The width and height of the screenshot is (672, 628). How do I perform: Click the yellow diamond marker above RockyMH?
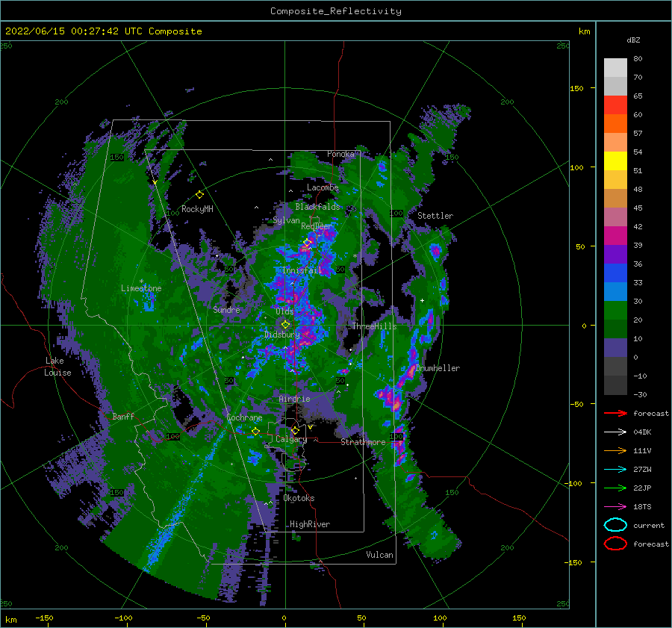(x=199, y=195)
